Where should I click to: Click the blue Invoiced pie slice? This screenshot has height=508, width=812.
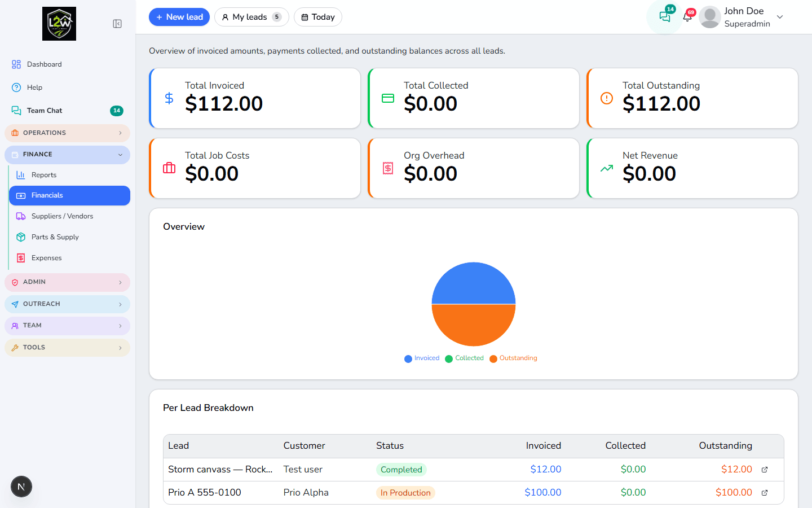click(x=474, y=282)
